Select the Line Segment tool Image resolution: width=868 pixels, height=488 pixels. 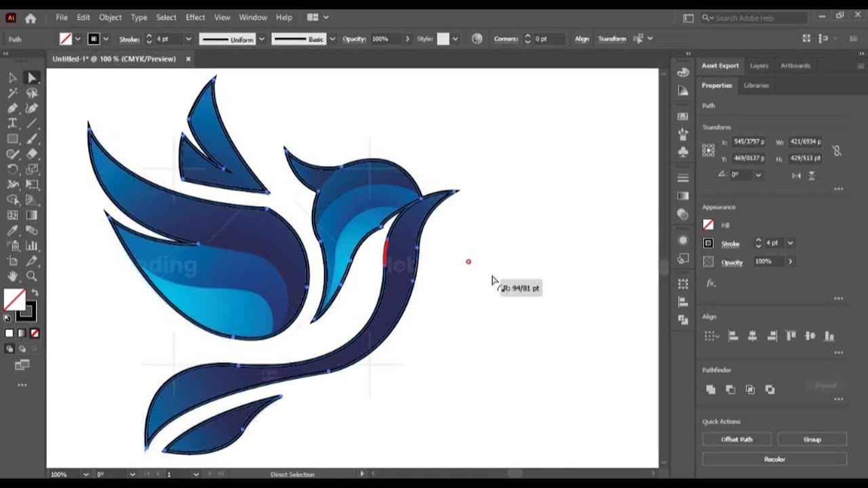[32, 123]
